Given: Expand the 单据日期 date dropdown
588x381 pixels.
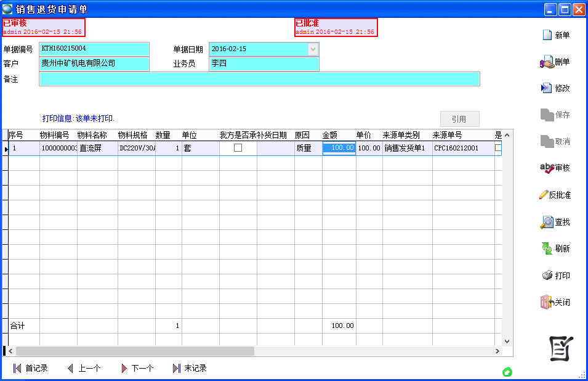Looking at the screenshot, I should coord(313,49).
